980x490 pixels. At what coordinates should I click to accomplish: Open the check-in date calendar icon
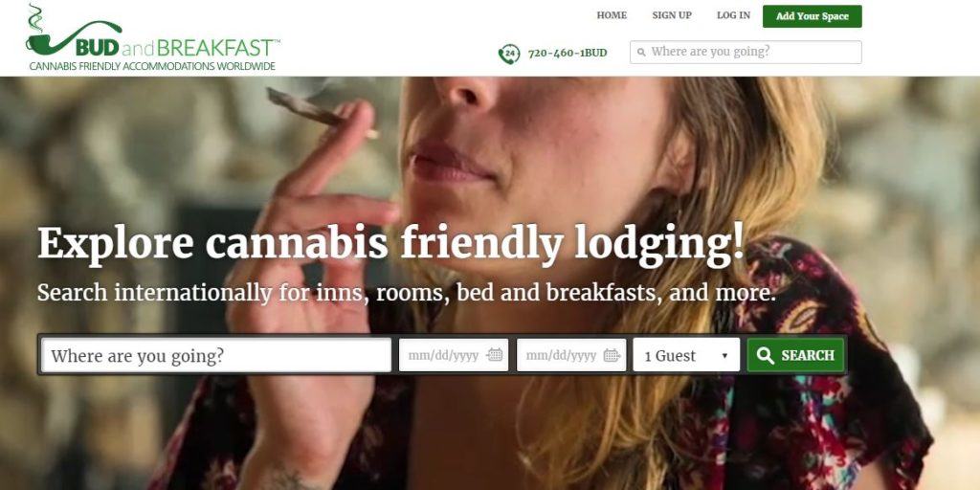point(495,355)
